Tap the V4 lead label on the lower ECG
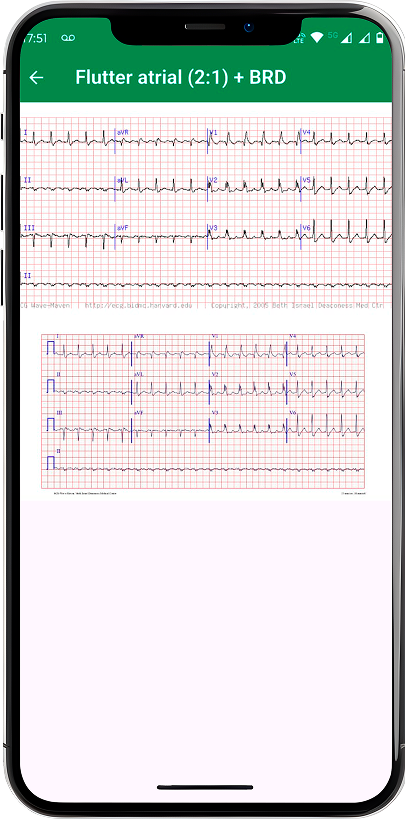Viewport: 405px width, 819px height. 293,336
